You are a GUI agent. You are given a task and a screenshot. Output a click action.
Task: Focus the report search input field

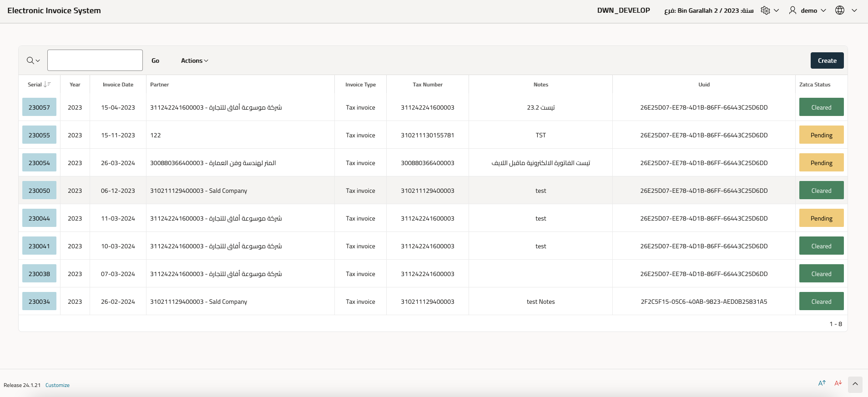click(x=95, y=60)
